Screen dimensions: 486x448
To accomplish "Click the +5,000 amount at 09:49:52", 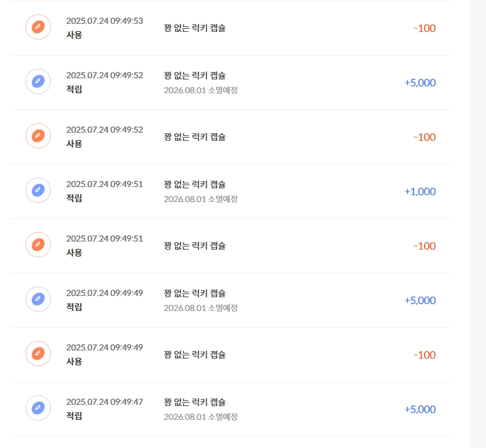I will click(x=420, y=83).
